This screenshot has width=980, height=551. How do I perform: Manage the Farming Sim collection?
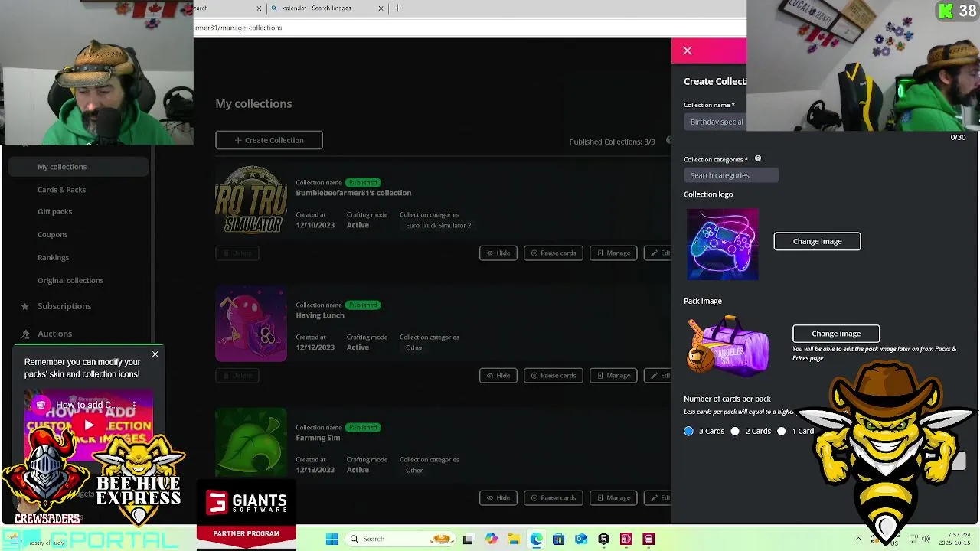tap(613, 498)
